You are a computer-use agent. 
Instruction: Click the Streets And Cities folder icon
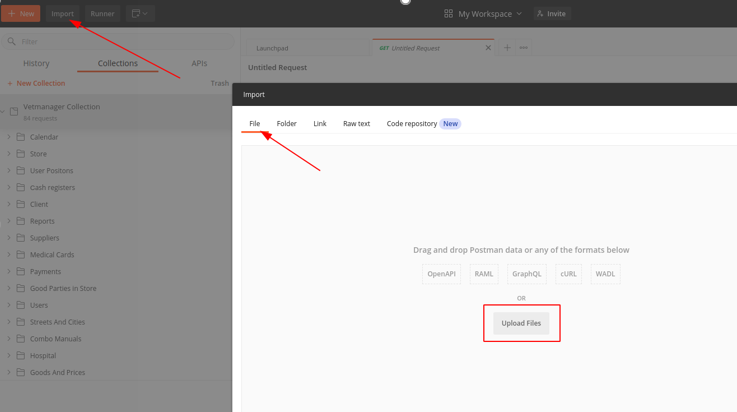21,322
